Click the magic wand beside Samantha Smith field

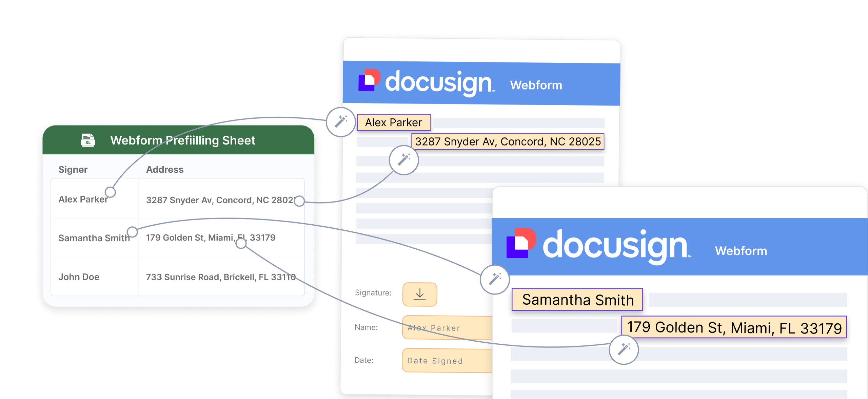coord(495,280)
